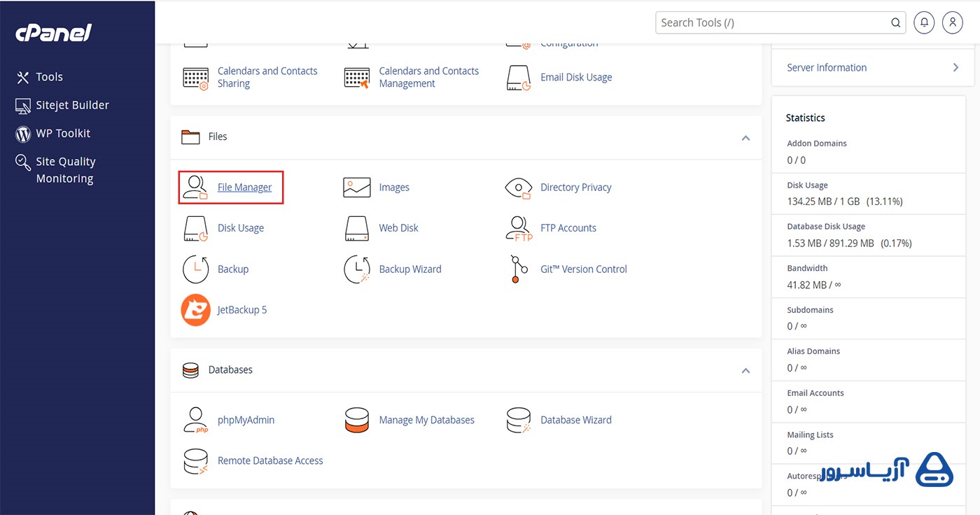Open the Email Disk Usage icon
This screenshot has height=515, width=980.
tap(519, 77)
